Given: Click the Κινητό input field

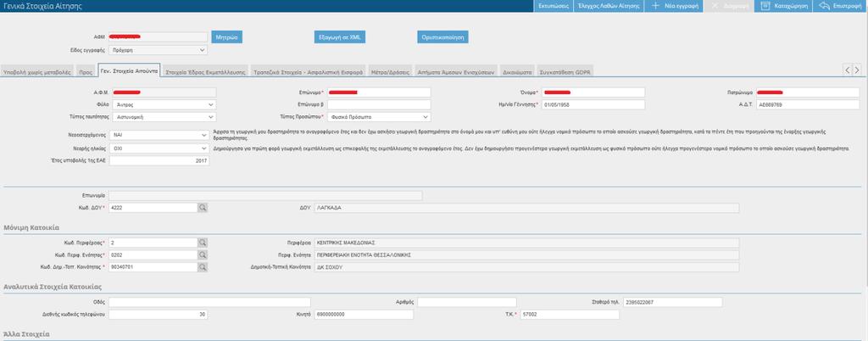Looking at the screenshot, I should (364, 315).
